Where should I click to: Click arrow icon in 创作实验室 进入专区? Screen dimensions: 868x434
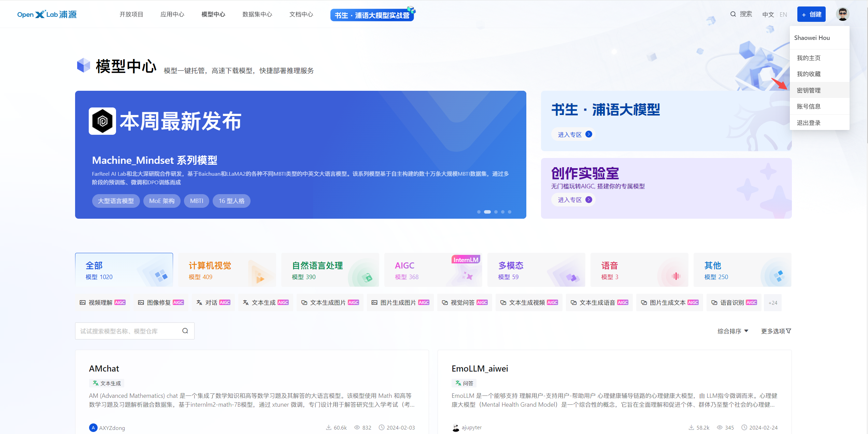tap(589, 200)
